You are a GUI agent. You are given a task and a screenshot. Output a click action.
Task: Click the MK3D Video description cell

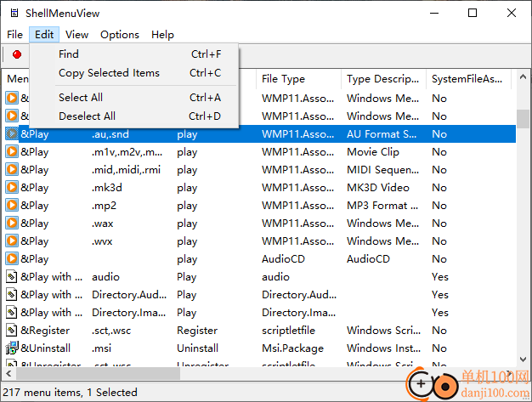tap(378, 188)
